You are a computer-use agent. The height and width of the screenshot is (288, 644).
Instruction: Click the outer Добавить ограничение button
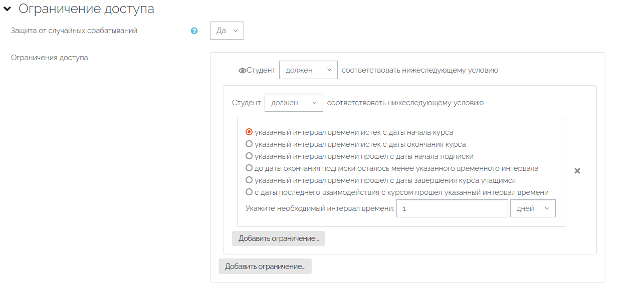265,266
